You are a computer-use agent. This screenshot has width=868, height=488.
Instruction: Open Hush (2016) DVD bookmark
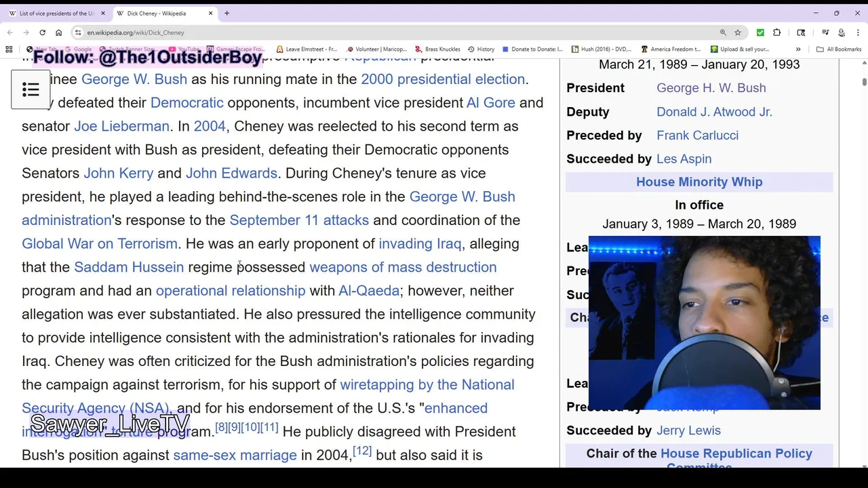[601, 49]
